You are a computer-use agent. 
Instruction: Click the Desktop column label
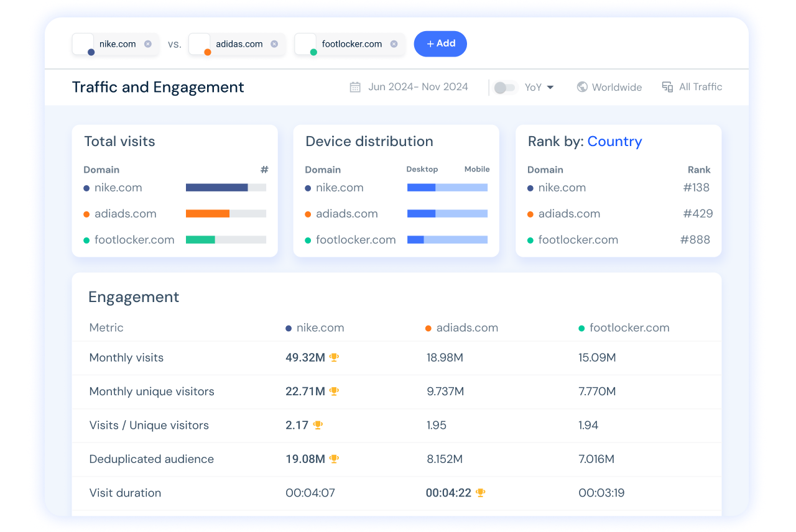point(422,169)
